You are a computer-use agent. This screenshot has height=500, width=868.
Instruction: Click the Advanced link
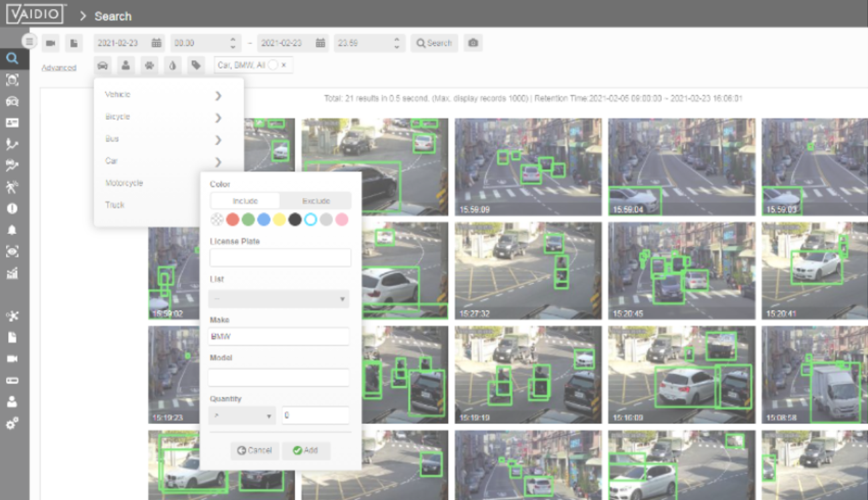tap(59, 68)
